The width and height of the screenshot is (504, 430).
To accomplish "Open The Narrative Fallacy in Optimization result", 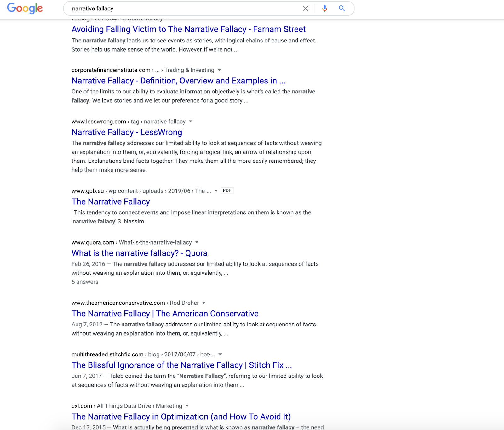I will tap(181, 417).
